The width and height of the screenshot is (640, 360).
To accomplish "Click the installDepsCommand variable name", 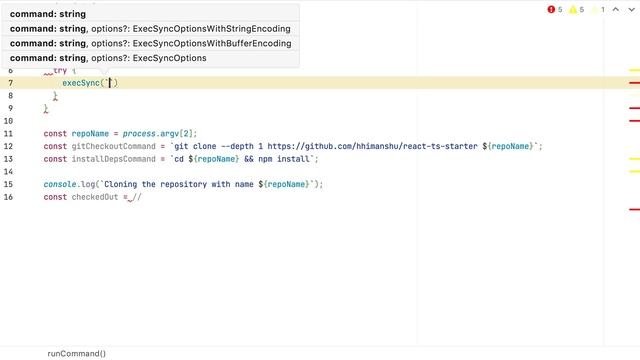I will click(113, 159).
